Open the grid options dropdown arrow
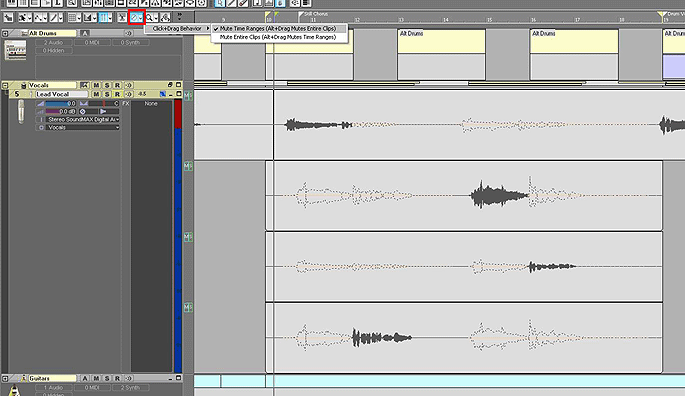 tap(79, 18)
